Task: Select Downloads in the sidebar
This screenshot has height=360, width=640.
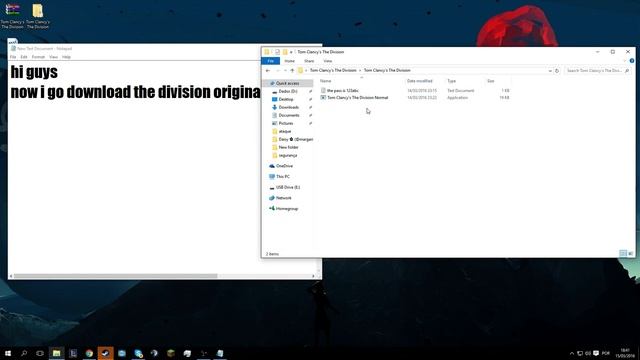Action: [x=289, y=107]
